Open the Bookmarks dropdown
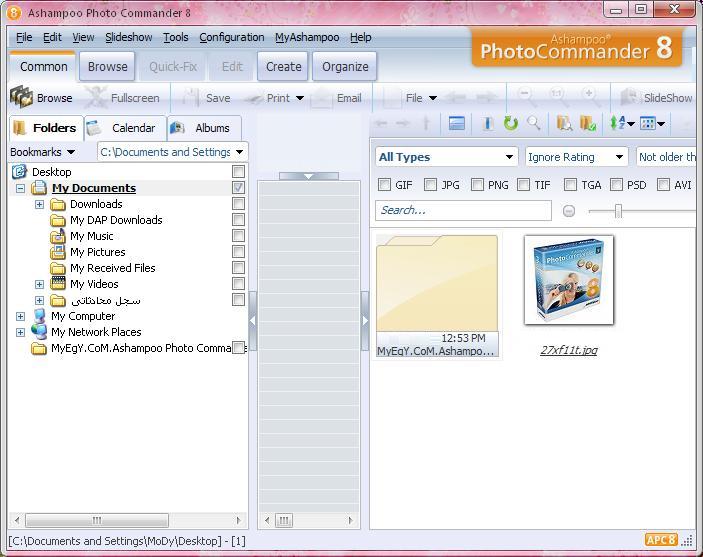Viewport: 703px width, 557px height. click(43, 152)
